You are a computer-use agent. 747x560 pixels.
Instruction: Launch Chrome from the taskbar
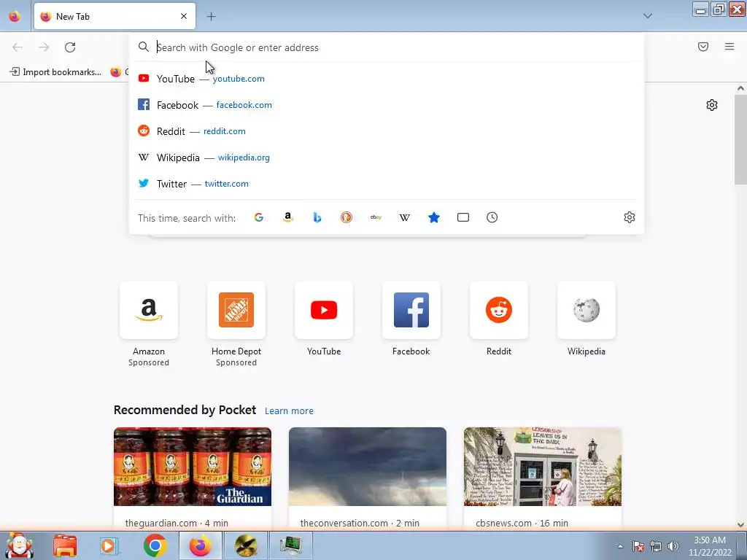click(155, 545)
